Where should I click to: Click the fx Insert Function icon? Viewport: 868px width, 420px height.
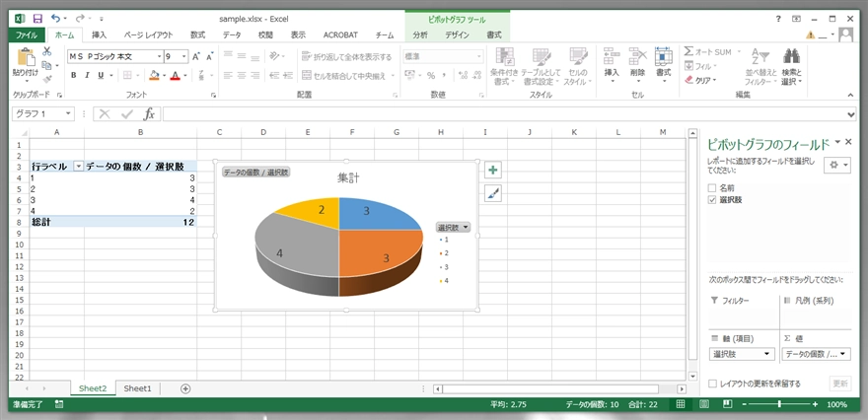click(149, 114)
